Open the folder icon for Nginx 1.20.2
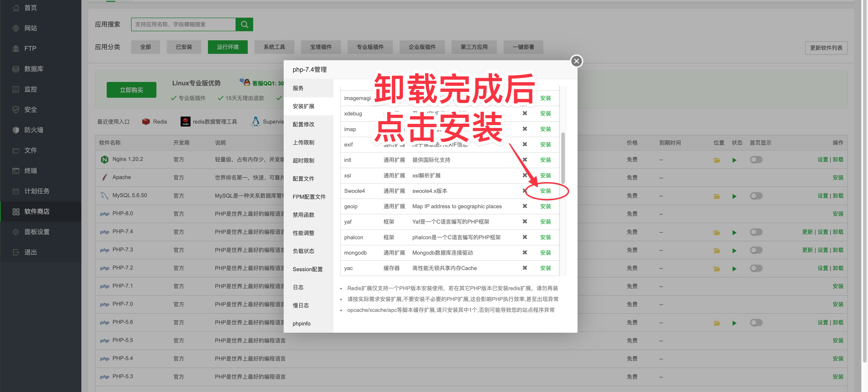Screen dimensions: 868x392 click(x=717, y=160)
